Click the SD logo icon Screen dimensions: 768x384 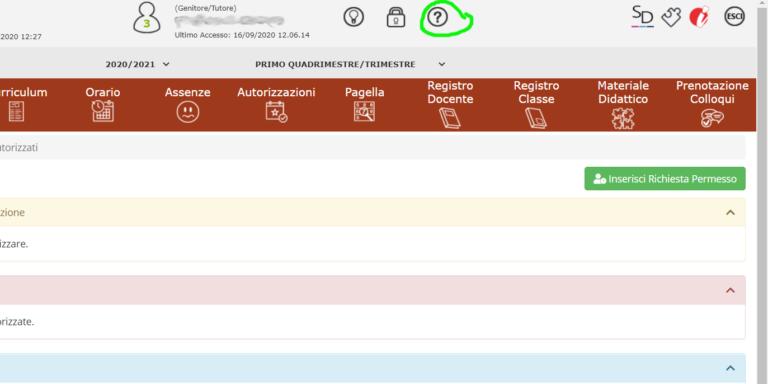(x=643, y=17)
